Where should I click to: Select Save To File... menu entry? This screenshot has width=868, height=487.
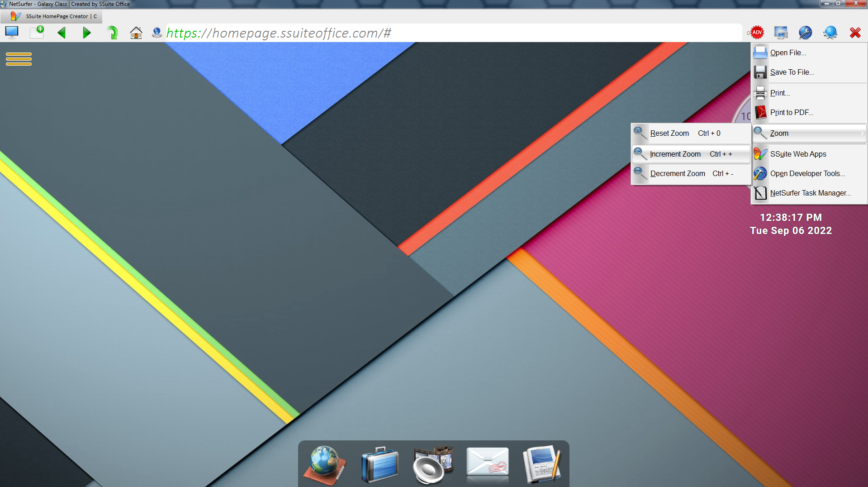pyautogui.click(x=792, y=72)
